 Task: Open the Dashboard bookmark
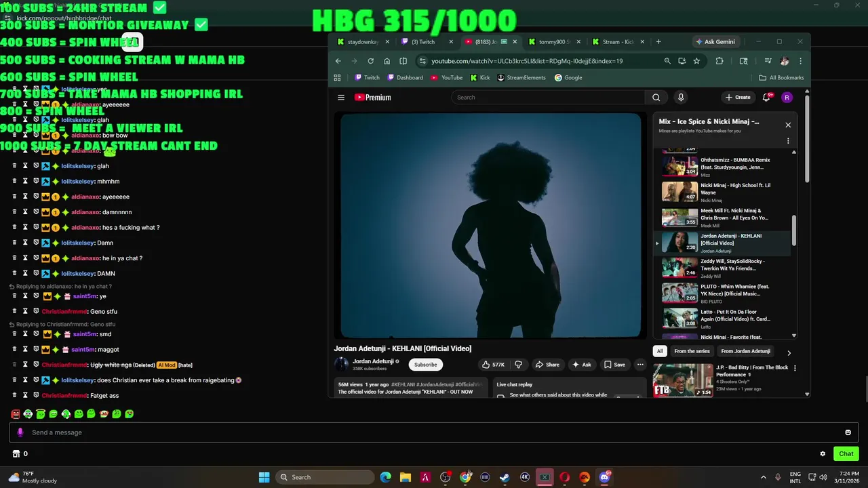point(404,78)
